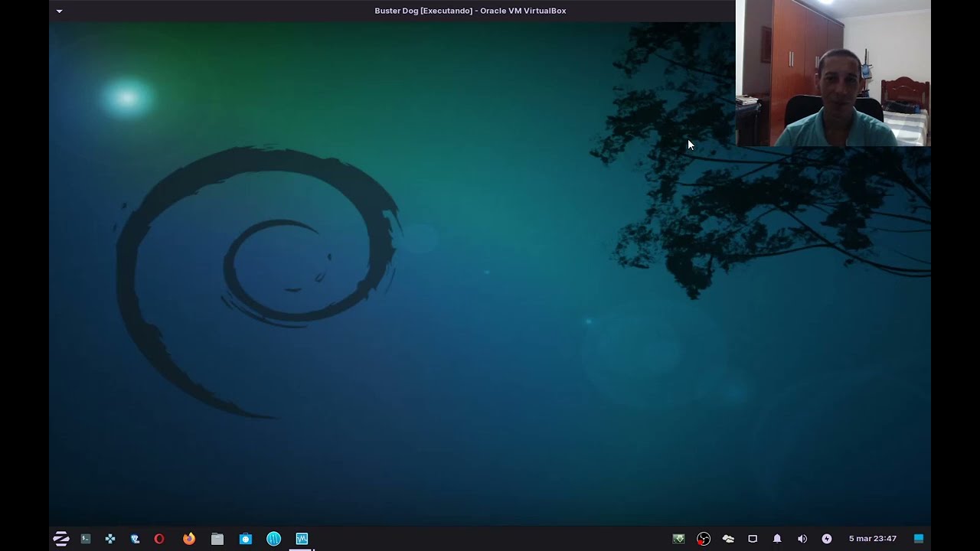Open the gamepad-shaped taskbar icon
This screenshot has height=551, width=980.
[x=110, y=539]
